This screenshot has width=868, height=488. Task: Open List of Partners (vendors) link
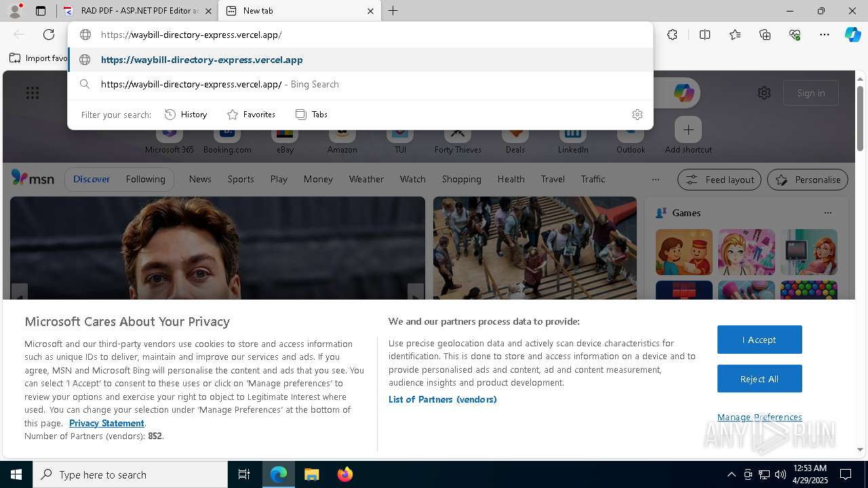[443, 399]
